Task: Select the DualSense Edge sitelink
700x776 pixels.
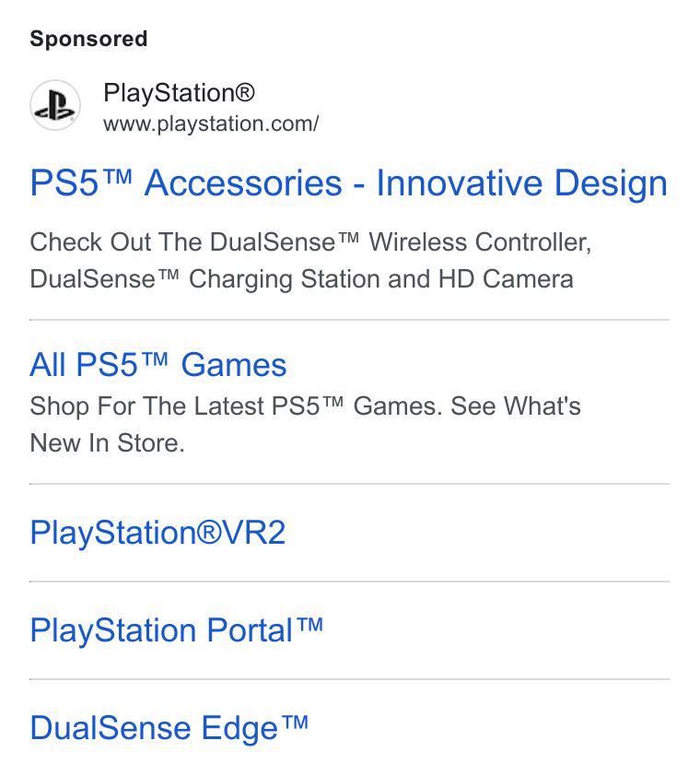Action: (169, 728)
